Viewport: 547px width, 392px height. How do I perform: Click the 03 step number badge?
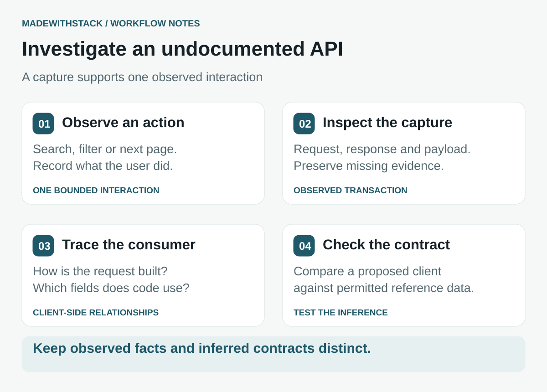[x=43, y=246]
